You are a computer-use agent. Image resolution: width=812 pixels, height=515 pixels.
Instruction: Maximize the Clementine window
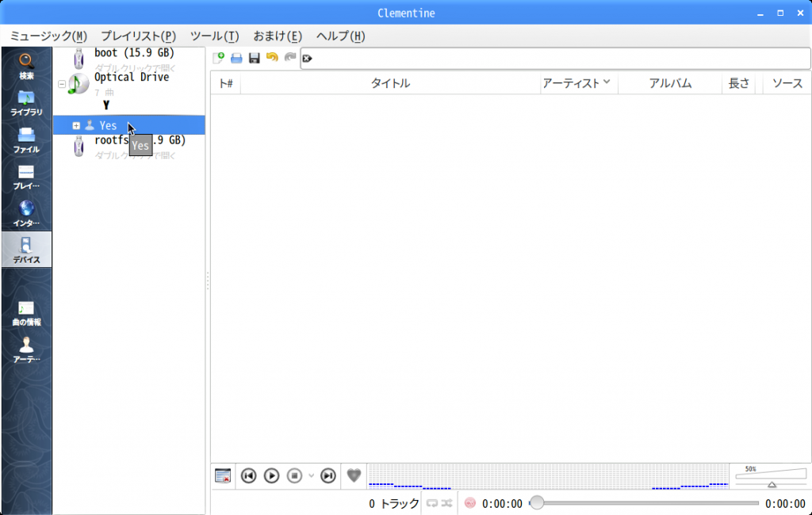780,13
